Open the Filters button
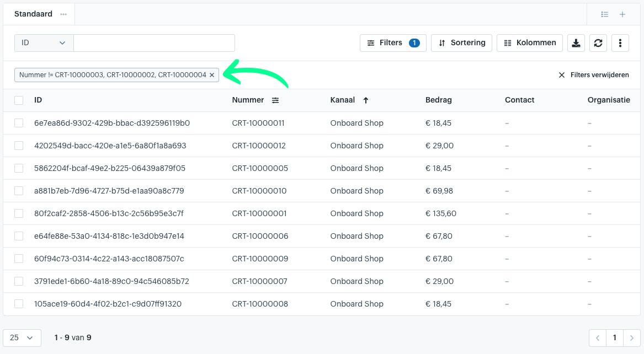Screen dimensions: 644x354 tap(393, 43)
